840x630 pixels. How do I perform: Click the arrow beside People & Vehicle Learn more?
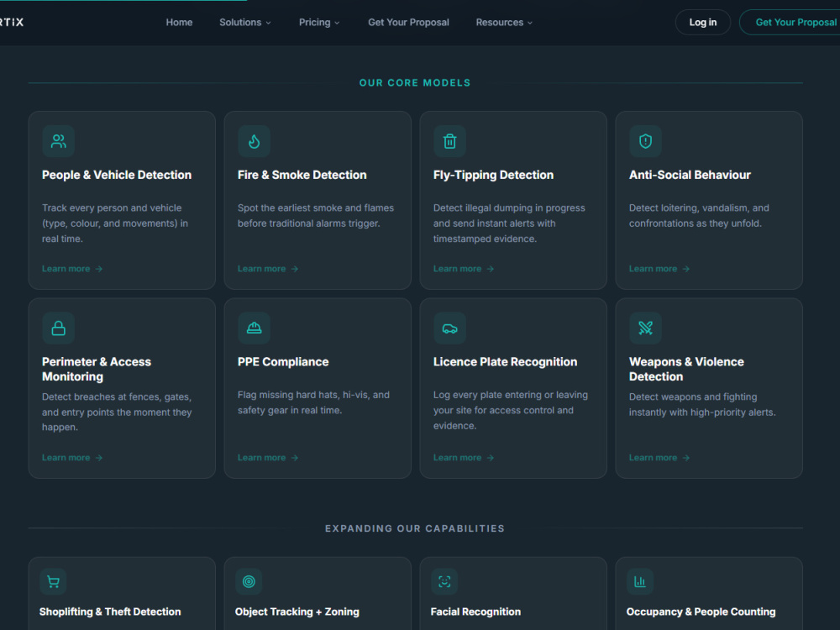click(98, 269)
